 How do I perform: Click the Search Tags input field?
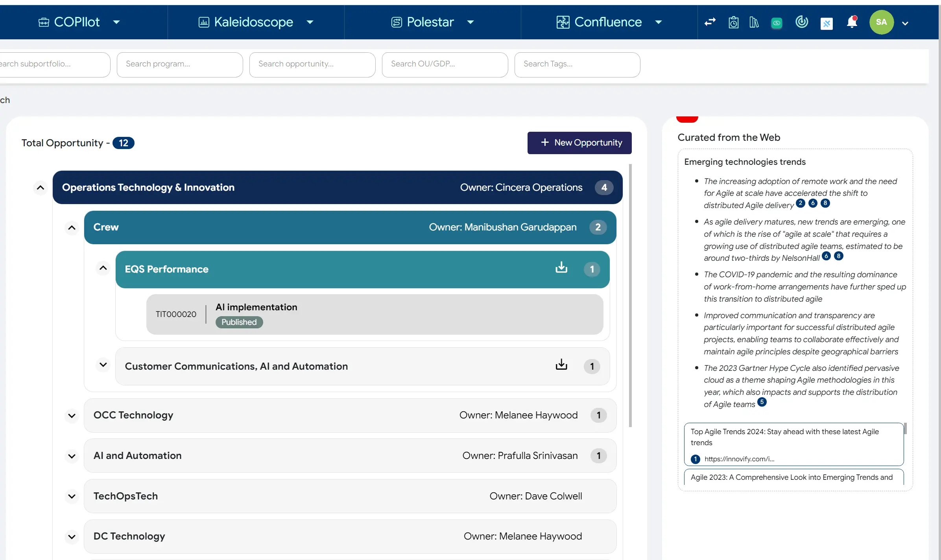coord(577,64)
